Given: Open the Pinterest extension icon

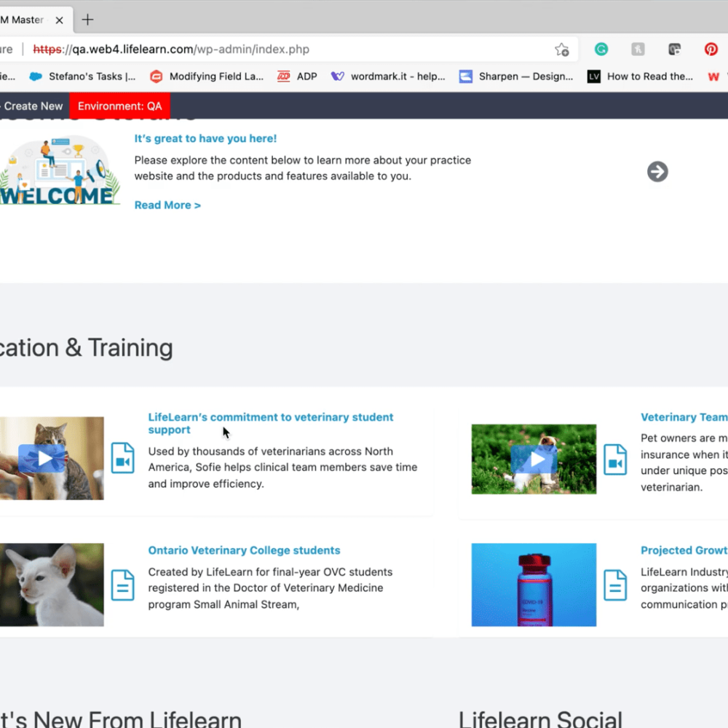Looking at the screenshot, I should (711, 50).
